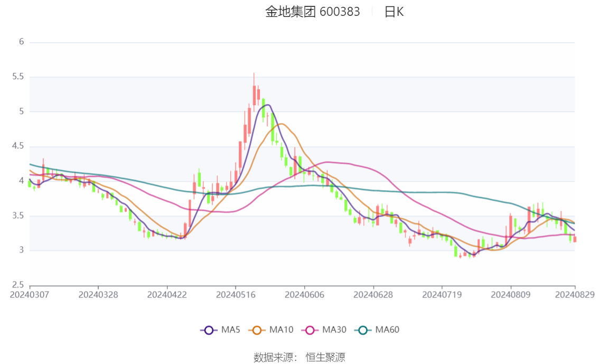The width and height of the screenshot is (599, 364).
Task: Select the date label 20240606
Action: coord(304,295)
